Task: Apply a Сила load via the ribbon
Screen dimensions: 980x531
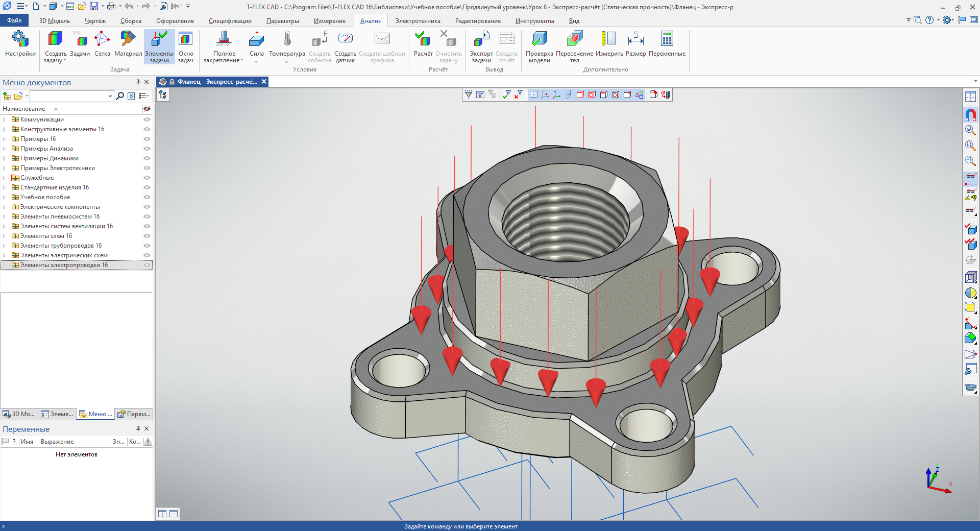Action: point(256,39)
